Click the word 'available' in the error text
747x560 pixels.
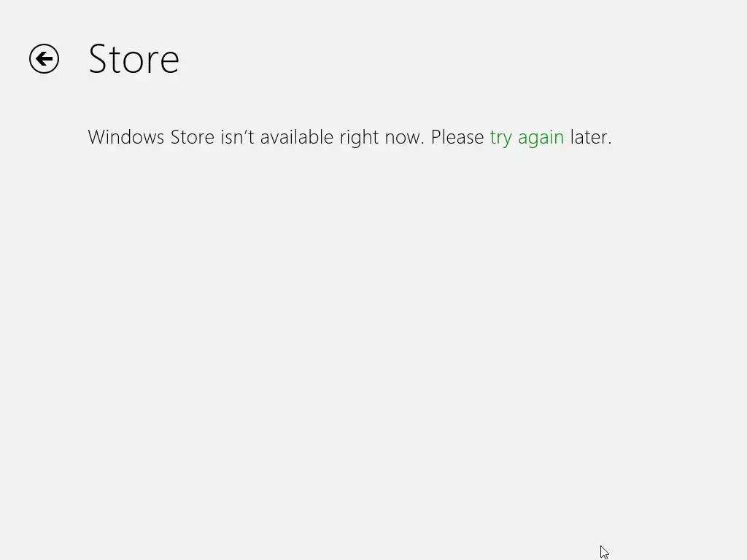pos(296,137)
